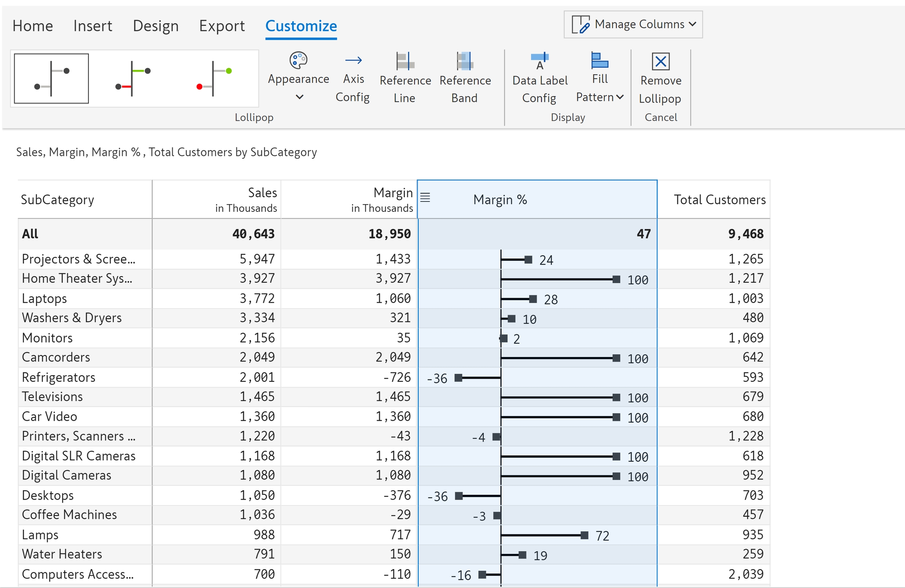The width and height of the screenshot is (905, 588).
Task: Click the Remove Lollipop icon
Action: pyautogui.click(x=660, y=61)
